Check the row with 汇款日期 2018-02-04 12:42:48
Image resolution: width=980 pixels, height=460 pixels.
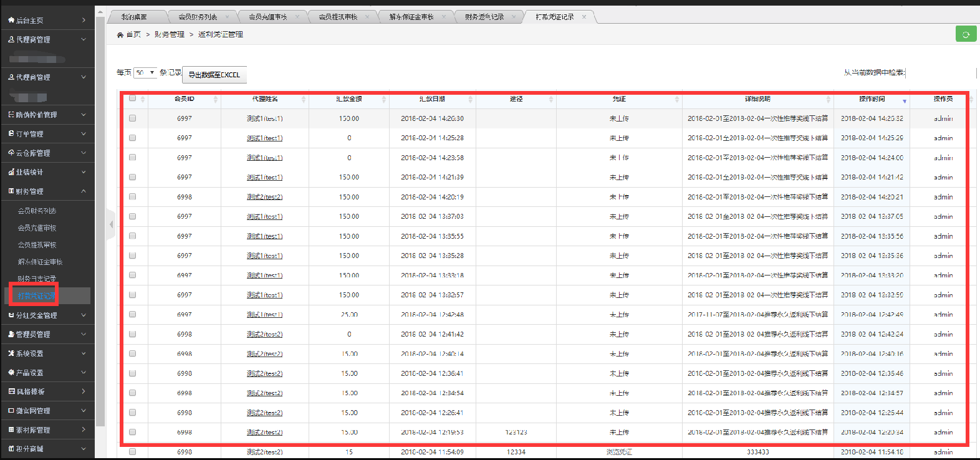click(x=132, y=314)
